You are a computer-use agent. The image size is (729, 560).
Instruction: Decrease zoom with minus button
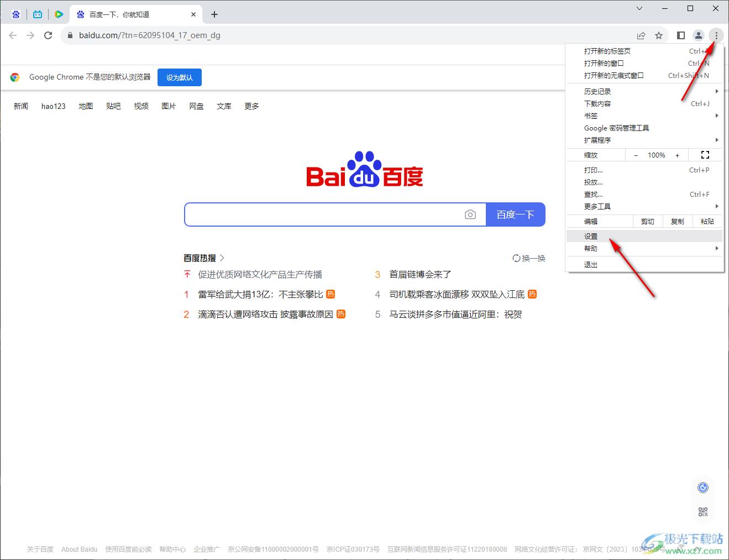636,155
